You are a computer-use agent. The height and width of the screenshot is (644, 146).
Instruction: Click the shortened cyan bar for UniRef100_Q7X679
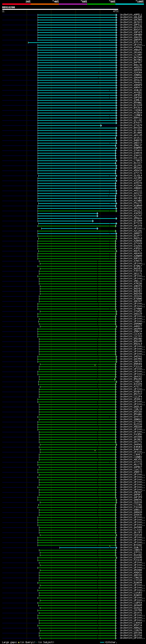tap(70, 125)
